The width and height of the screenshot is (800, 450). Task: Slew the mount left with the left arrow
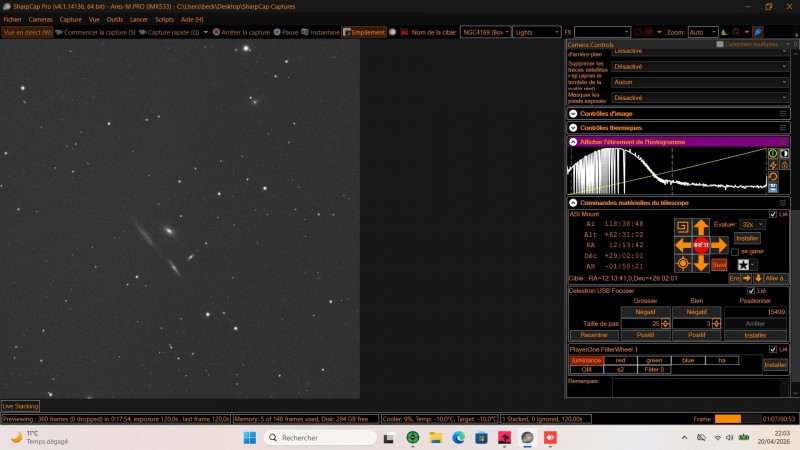point(683,245)
